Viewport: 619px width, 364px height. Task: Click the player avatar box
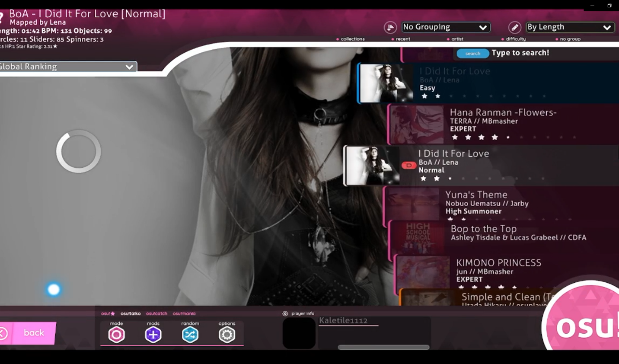299,333
